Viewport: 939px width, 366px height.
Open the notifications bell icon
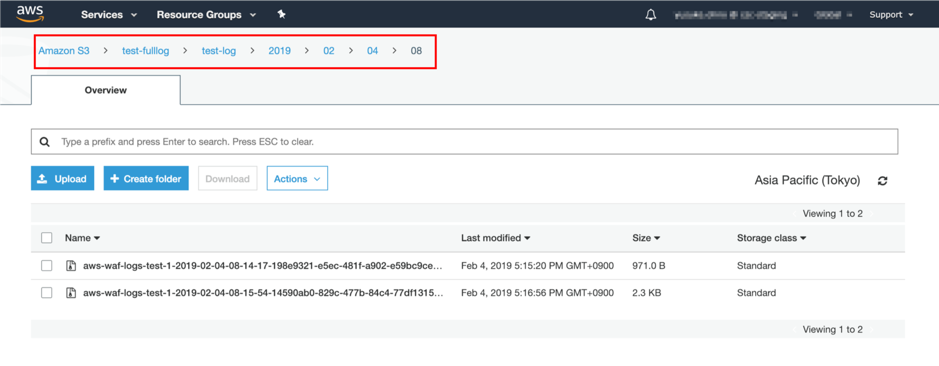click(651, 15)
